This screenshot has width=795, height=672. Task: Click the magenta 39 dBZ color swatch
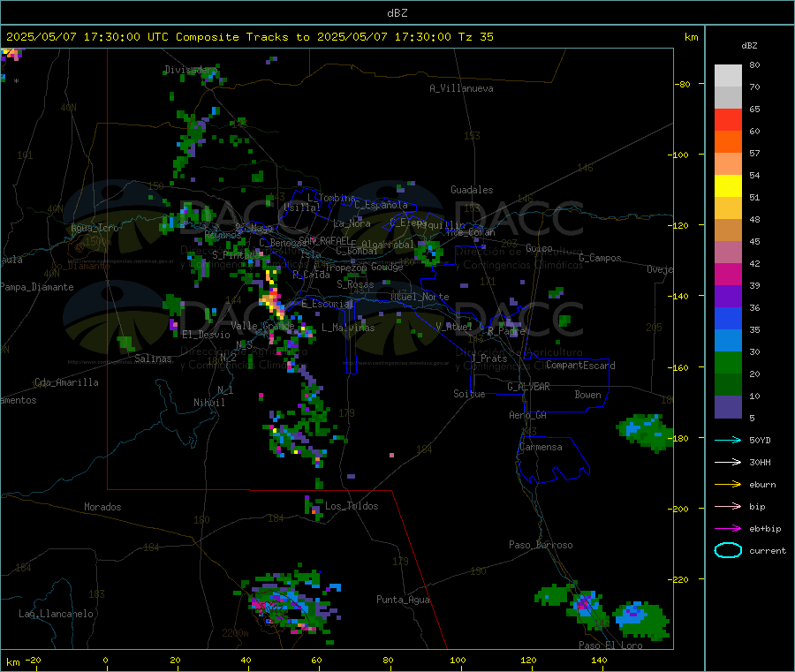(728, 274)
